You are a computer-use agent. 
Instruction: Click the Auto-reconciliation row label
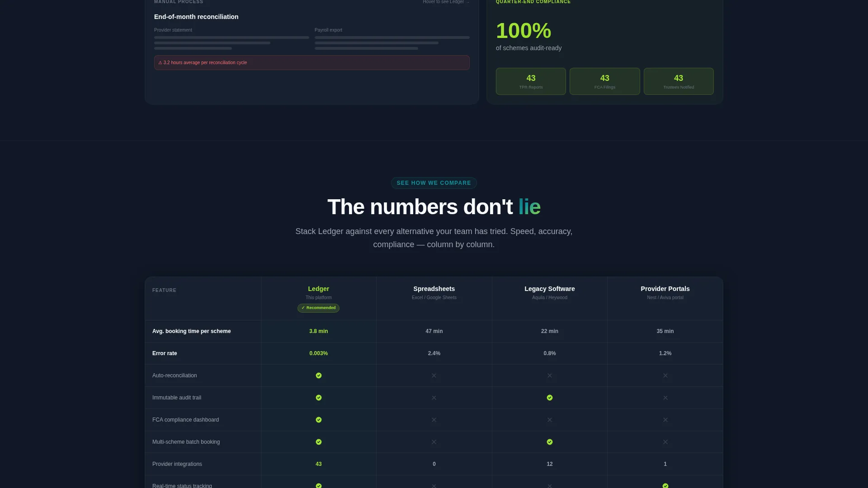point(175,375)
